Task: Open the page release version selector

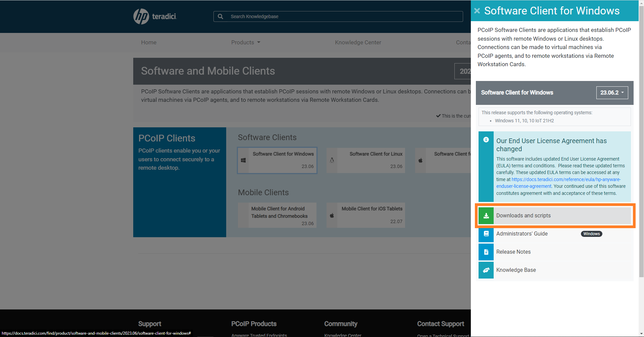Action: click(x=463, y=71)
